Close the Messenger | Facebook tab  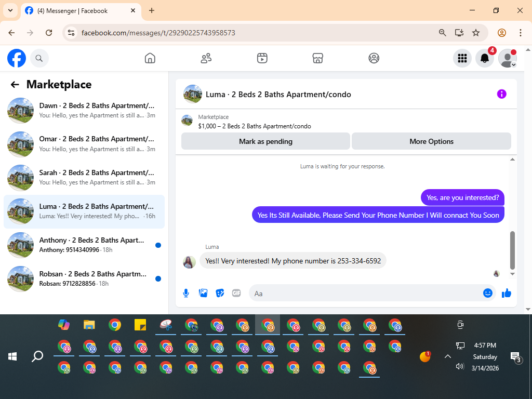point(133,10)
